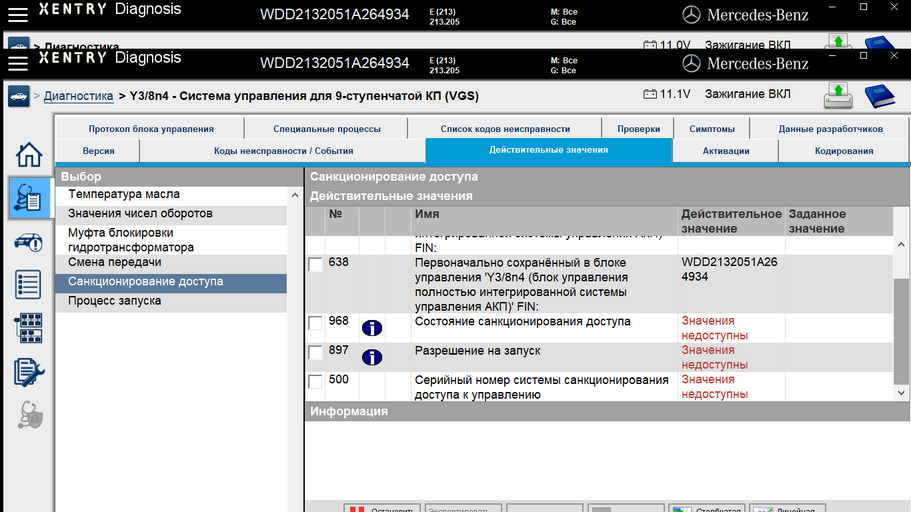Switch to Версия tab
The height and width of the screenshot is (512, 911).
(98, 151)
